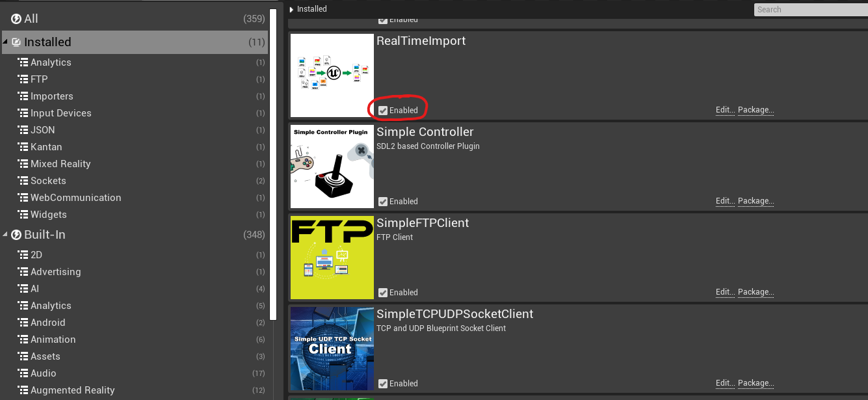Click the breadcrumb arrow before Installed

point(292,10)
